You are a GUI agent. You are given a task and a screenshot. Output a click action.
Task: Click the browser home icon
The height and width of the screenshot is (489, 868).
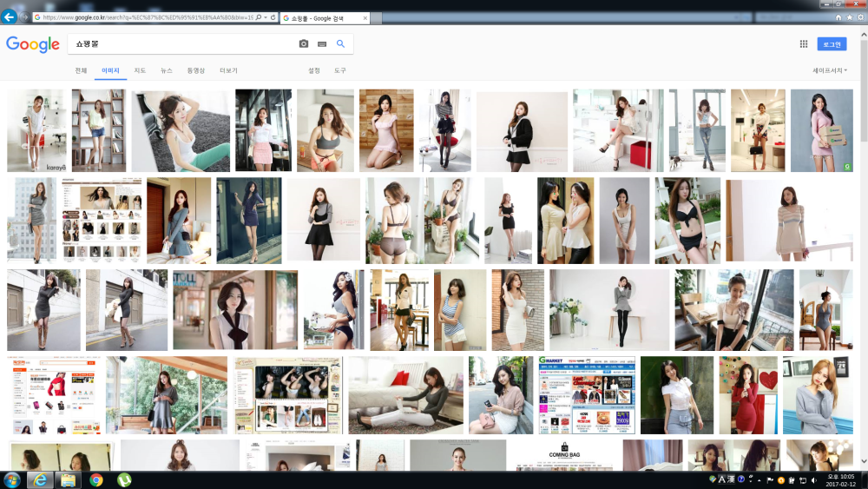point(838,17)
